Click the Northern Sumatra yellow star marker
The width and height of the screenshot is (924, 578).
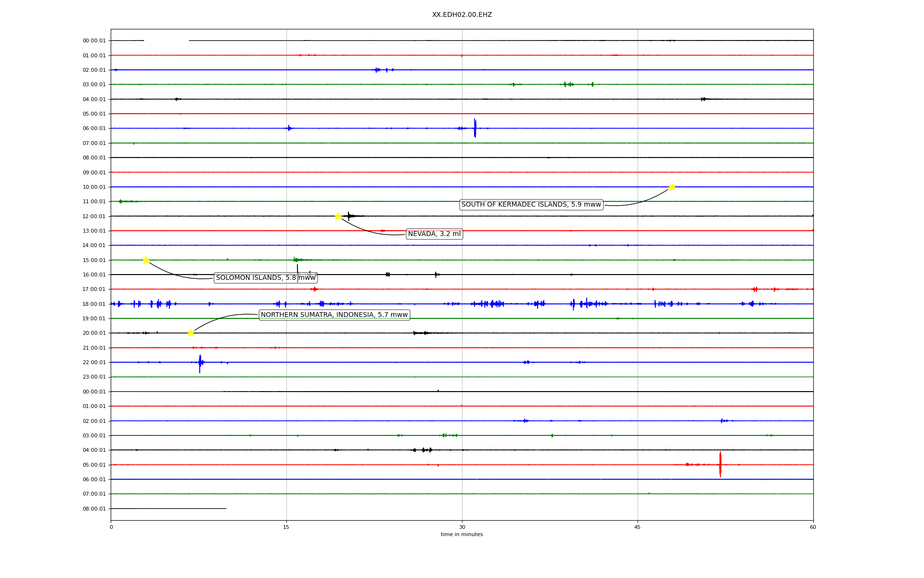pos(191,333)
